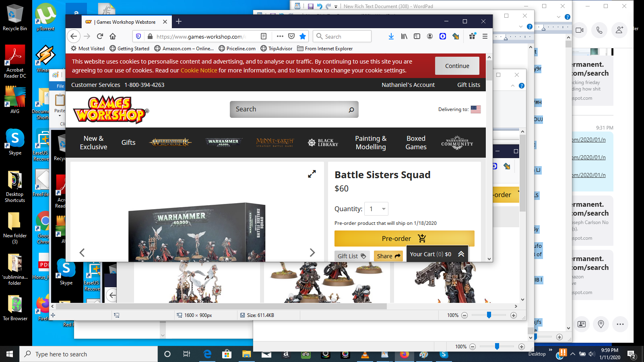Click Paint zoom out minus button
Screen dimensions: 644x362
coord(464,315)
